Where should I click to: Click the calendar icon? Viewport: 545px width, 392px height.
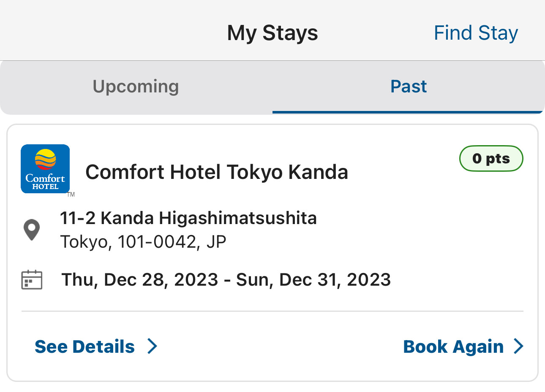(x=32, y=280)
